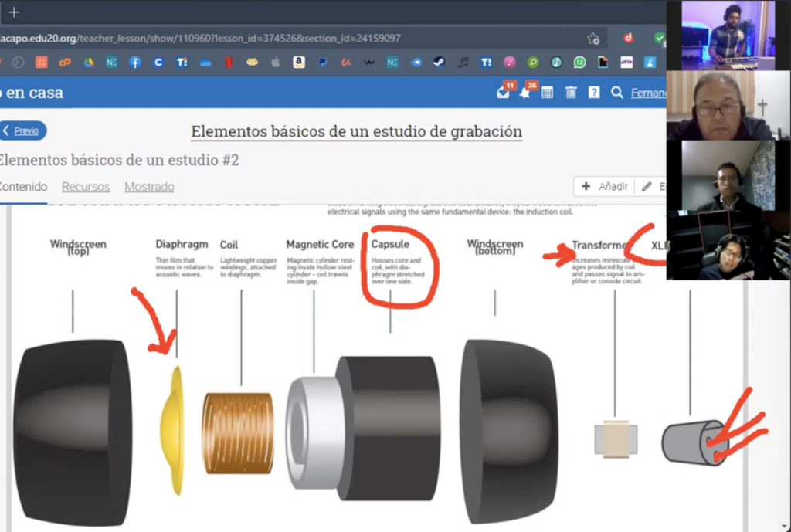Open the Google Drive bookmark
This screenshot has width=791, height=532.
88,63
